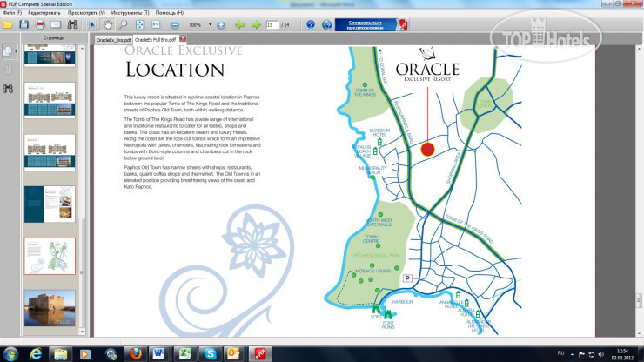This screenshot has height=362, width=644.
Task: Open the volume control in system tray
Action: click(x=601, y=354)
